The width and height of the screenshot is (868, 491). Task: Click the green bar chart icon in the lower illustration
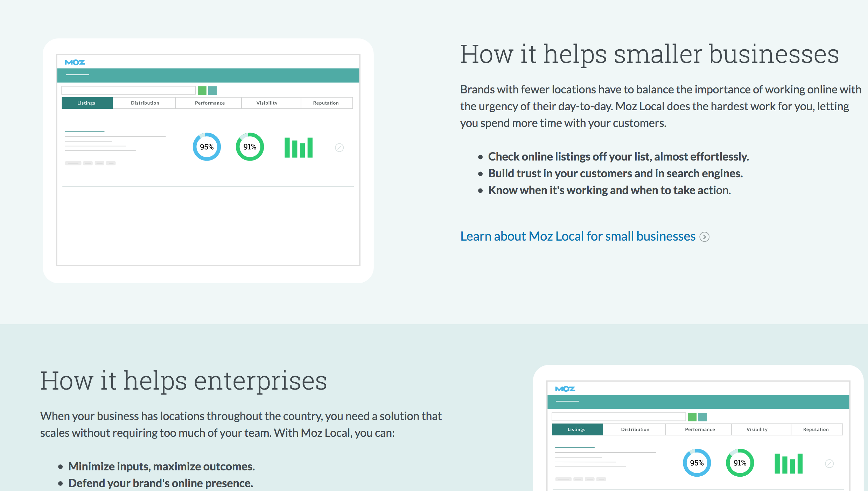click(789, 464)
